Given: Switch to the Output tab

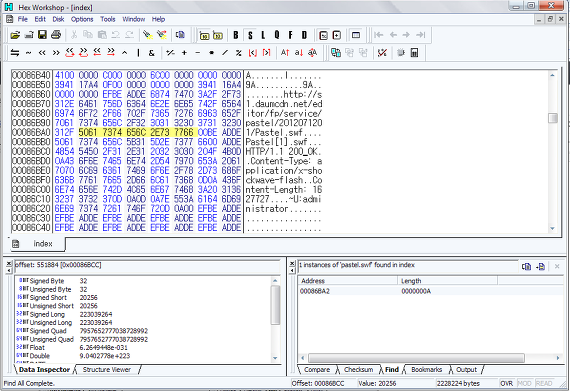Looking at the screenshot, I should (x=466, y=370).
